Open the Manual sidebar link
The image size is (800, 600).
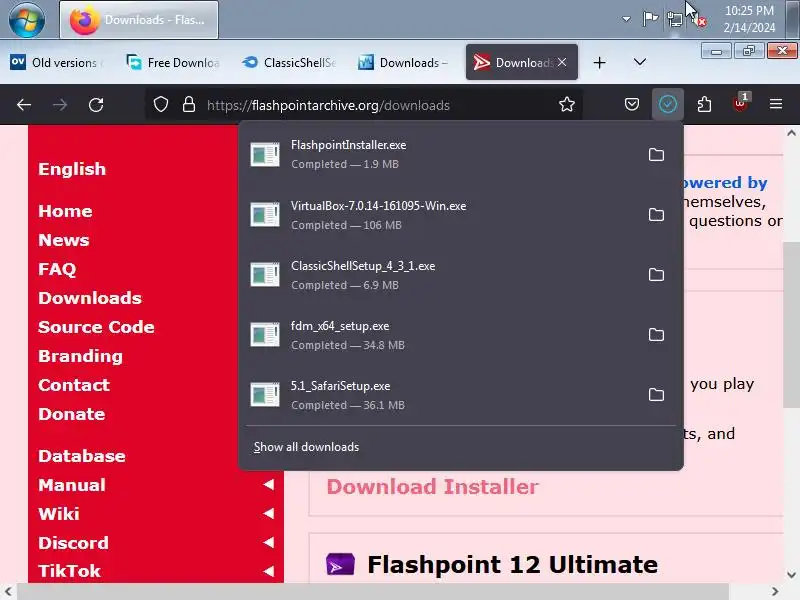[72, 485]
